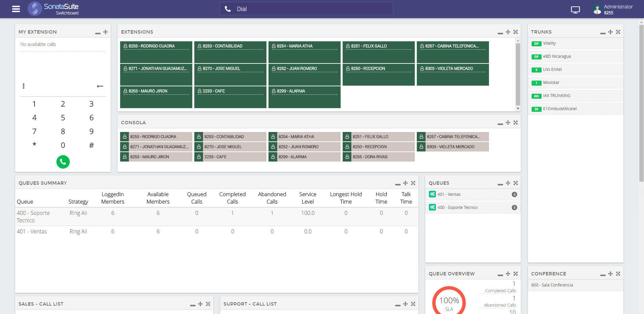
Task: Minimize the Sales - Call List panel
Action: click(x=193, y=305)
